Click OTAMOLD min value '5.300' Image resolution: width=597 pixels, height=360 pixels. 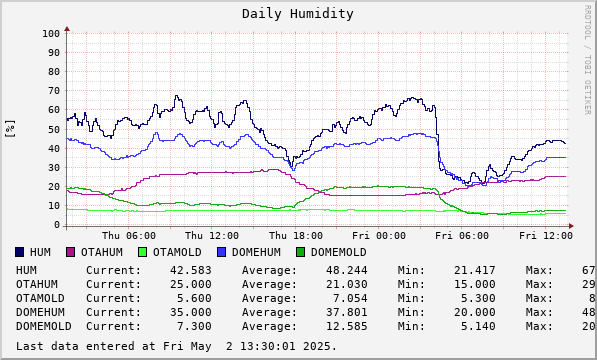(478, 298)
